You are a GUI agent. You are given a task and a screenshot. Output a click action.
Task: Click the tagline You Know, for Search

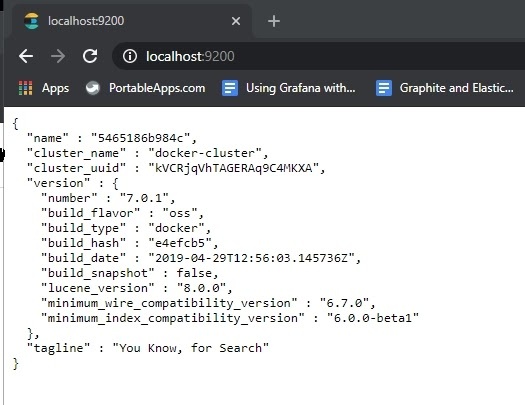click(x=191, y=348)
